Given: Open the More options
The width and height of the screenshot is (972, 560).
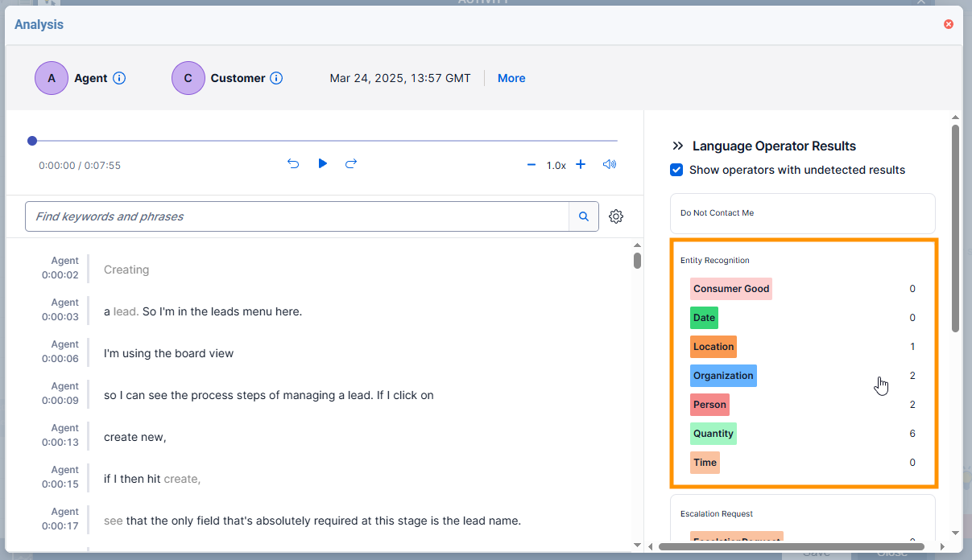Looking at the screenshot, I should point(511,78).
